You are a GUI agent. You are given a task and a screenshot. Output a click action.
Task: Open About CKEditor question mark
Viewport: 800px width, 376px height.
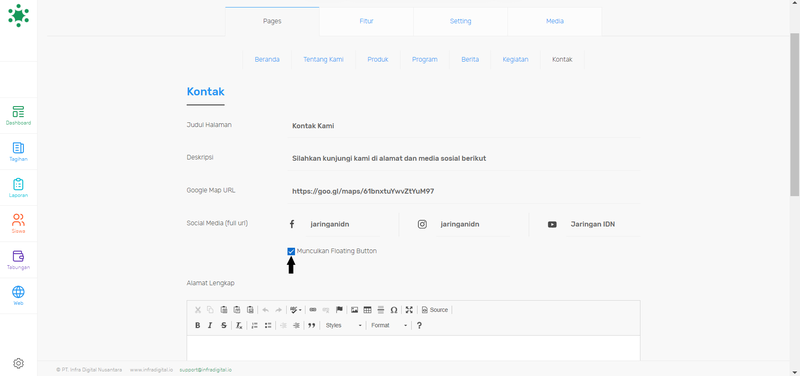pos(419,325)
